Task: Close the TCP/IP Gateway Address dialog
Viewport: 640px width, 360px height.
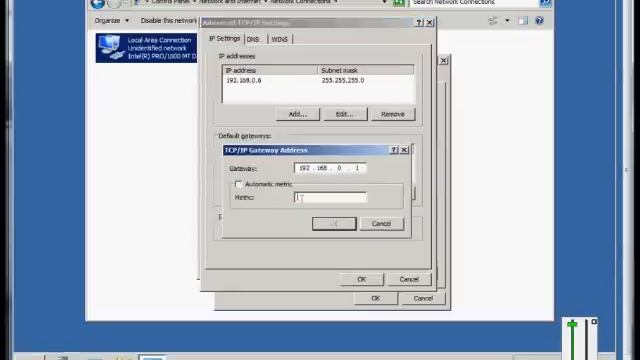Action: [404, 150]
